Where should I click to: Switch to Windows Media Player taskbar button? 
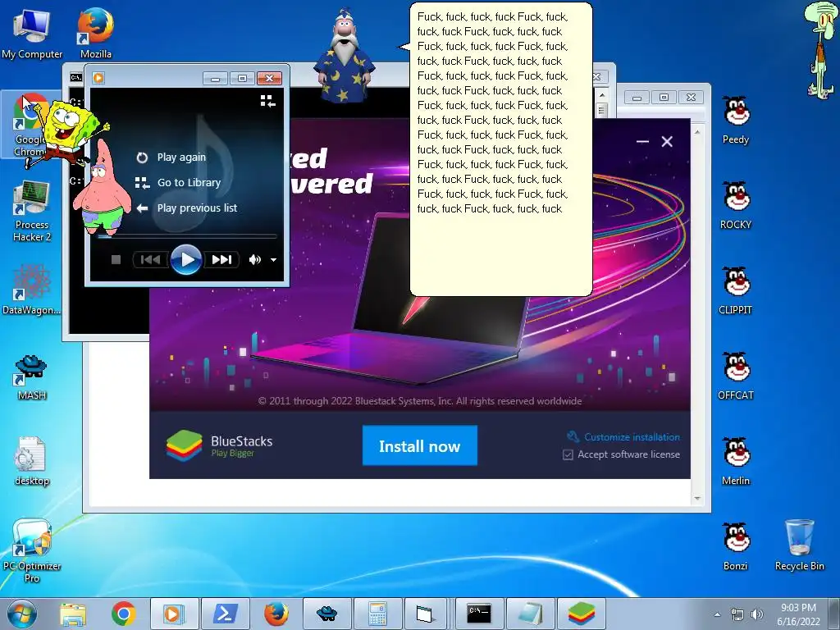(174, 614)
